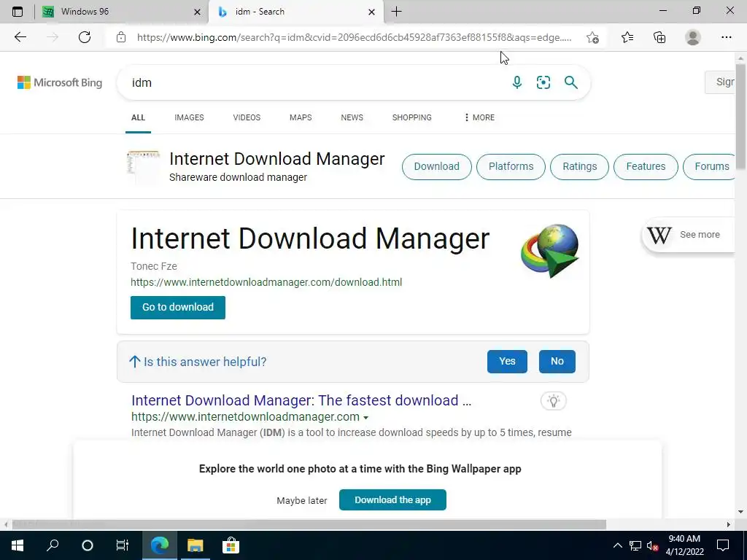Show hidden system tray icons

point(617,545)
